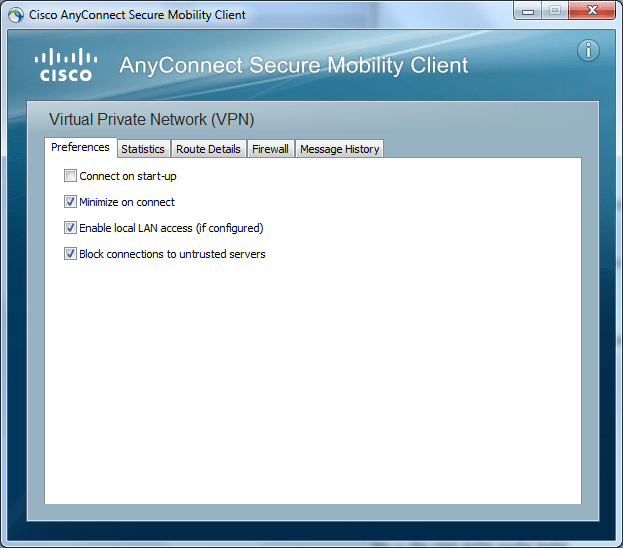Select the Firewall tab
This screenshot has height=548, width=623.
pyautogui.click(x=270, y=149)
